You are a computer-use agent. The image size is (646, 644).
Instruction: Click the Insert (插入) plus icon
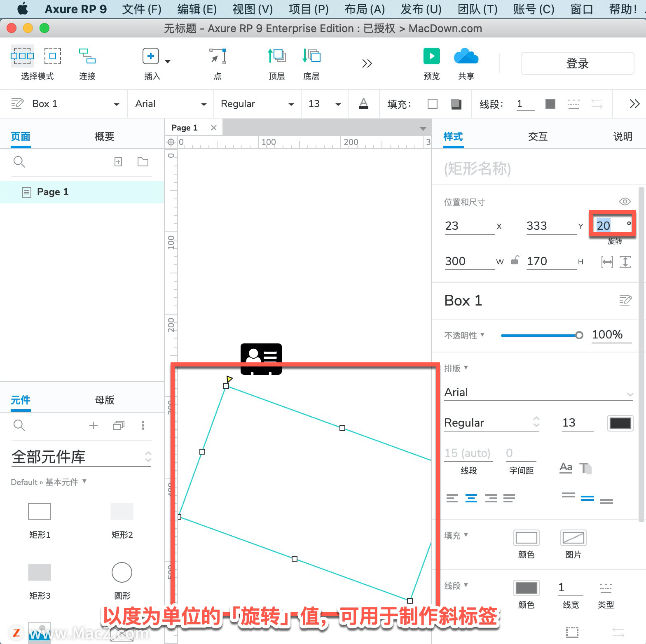(151, 56)
